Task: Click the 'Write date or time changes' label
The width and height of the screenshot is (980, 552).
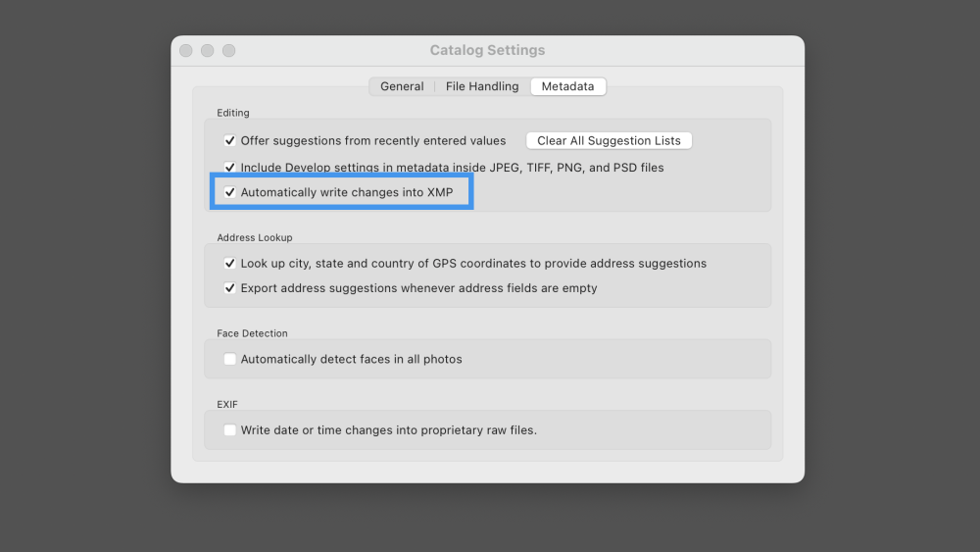Action: pyautogui.click(x=388, y=429)
